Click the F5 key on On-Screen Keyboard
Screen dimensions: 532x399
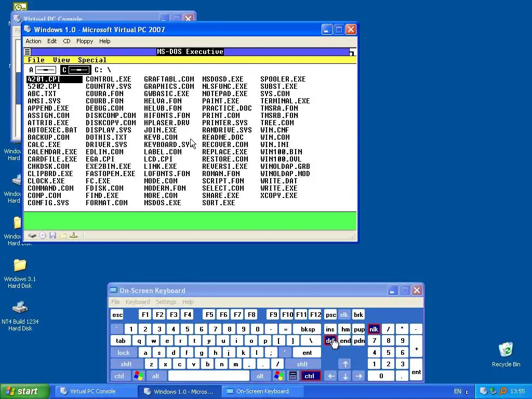tap(209, 314)
